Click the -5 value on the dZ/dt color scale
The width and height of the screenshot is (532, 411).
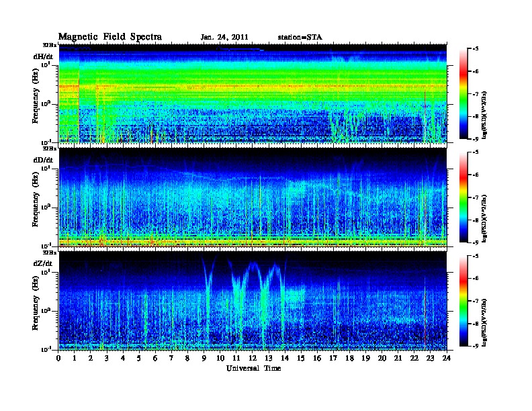[476, 256]
